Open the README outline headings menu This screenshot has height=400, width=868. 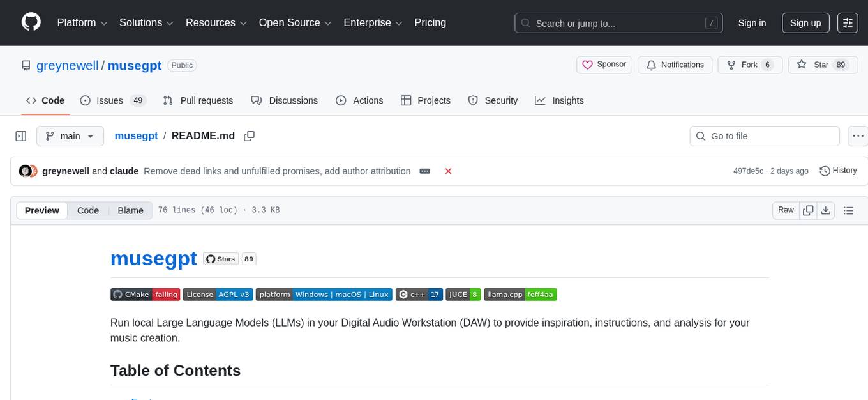(848, 210)
